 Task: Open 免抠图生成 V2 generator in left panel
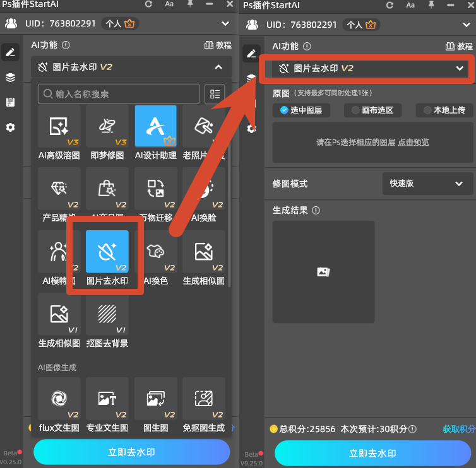[x=204, y=399]
